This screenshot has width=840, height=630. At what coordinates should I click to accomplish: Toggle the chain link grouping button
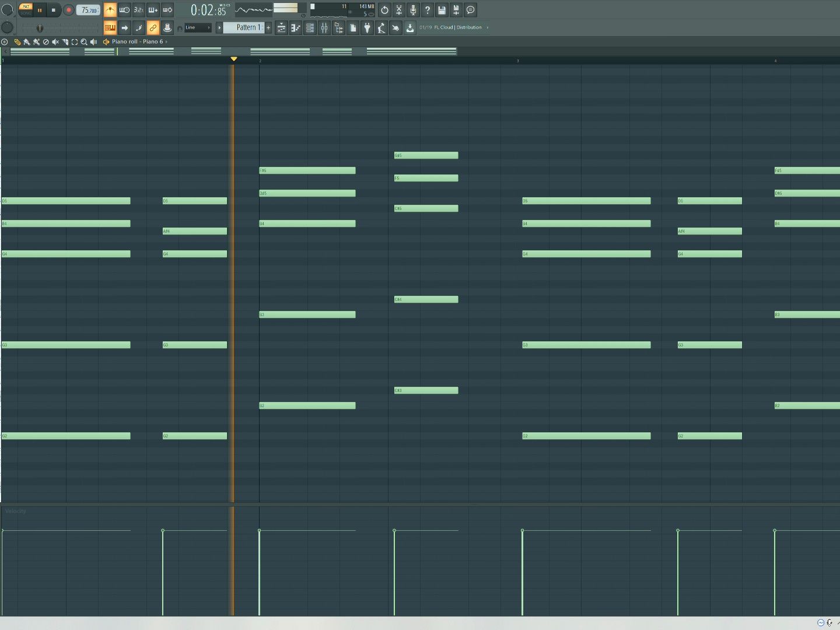click(x=153, y=27)
